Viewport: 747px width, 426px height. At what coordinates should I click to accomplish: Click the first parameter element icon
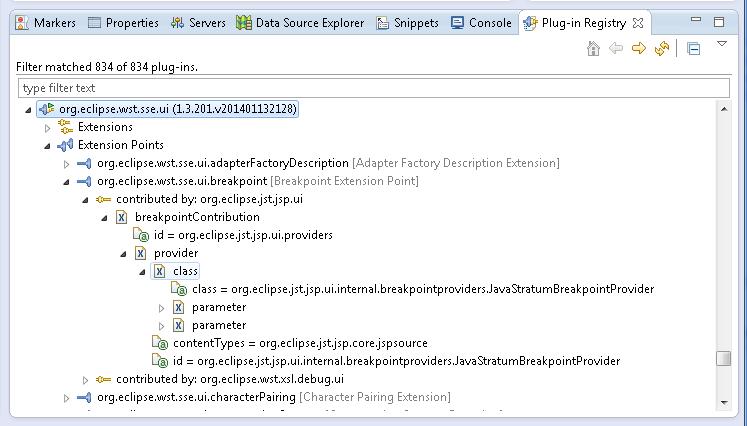(179, 307)
